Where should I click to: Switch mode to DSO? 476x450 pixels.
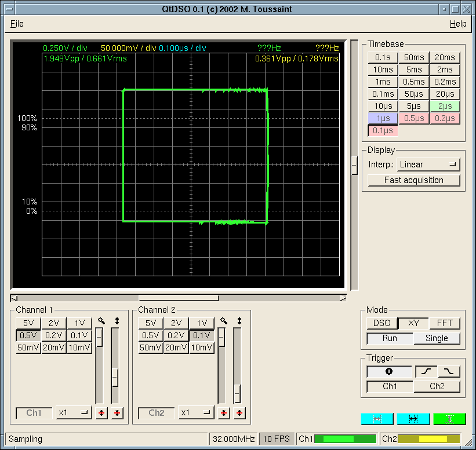(381, 323)
